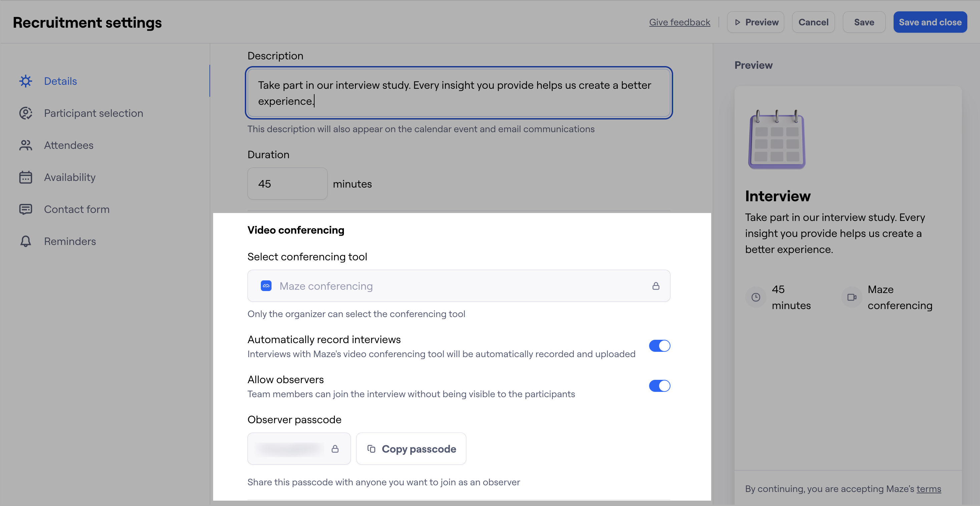Turn off Allow observers switch
The height and width of the screenshot is (506, 980).
(659, 386)
